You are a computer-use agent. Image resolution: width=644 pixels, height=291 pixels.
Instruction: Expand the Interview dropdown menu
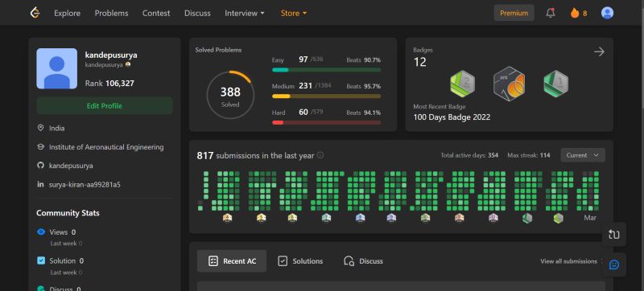(245, 13)
